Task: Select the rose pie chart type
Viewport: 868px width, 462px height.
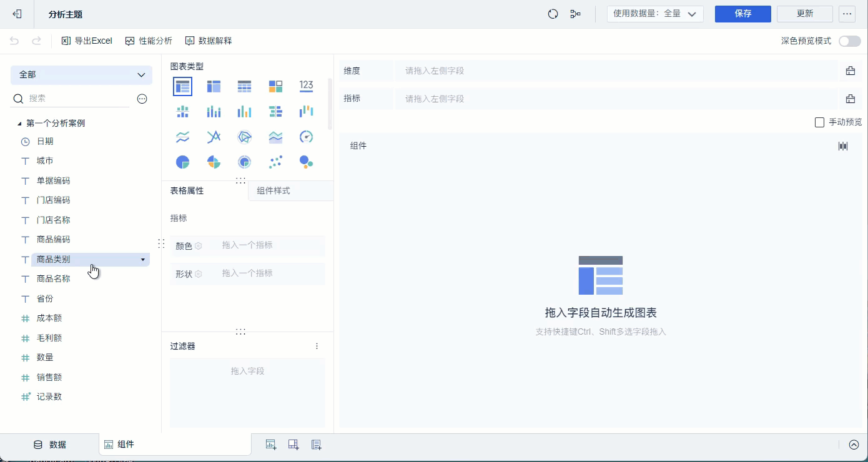Action: click(x=214, y=162)
